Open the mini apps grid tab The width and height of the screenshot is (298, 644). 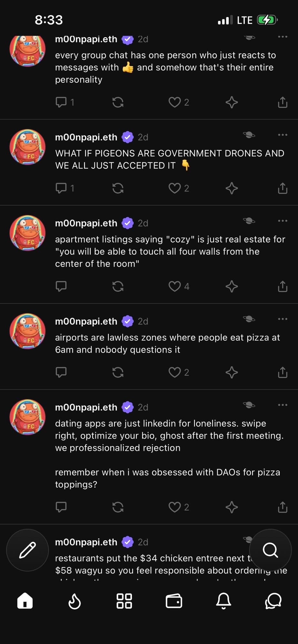coord(124,601)
